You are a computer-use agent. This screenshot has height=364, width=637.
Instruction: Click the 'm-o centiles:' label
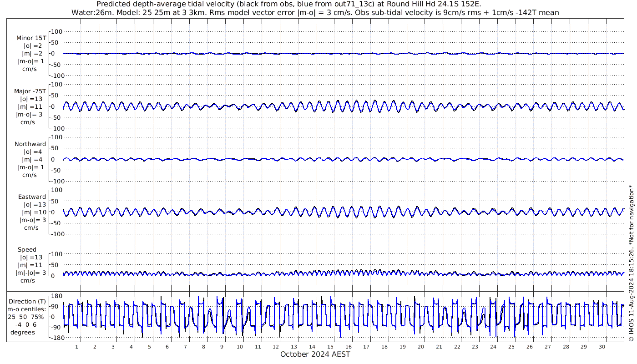click(26, 309)
